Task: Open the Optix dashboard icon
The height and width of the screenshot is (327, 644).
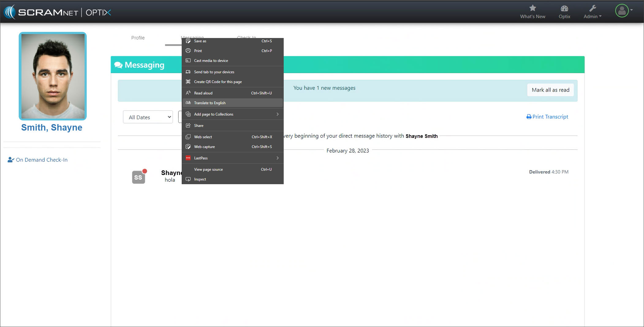Action: [x=564, y=8]
